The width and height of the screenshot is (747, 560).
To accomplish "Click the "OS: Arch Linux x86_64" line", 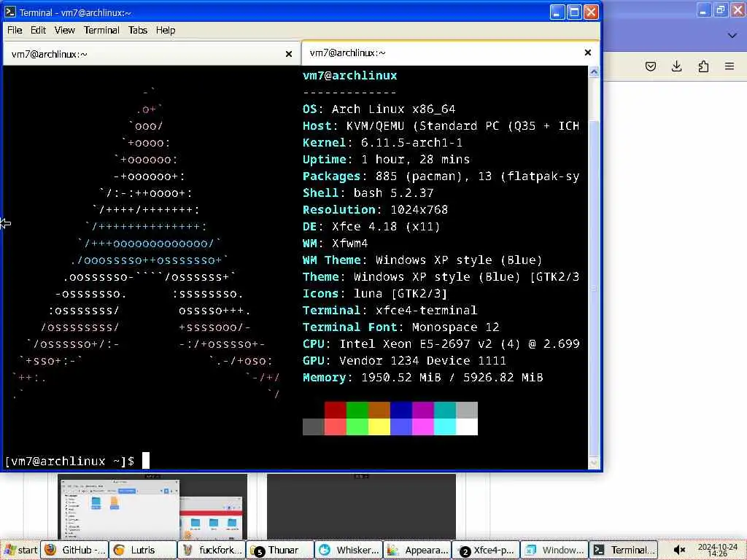I will [379, 109].
